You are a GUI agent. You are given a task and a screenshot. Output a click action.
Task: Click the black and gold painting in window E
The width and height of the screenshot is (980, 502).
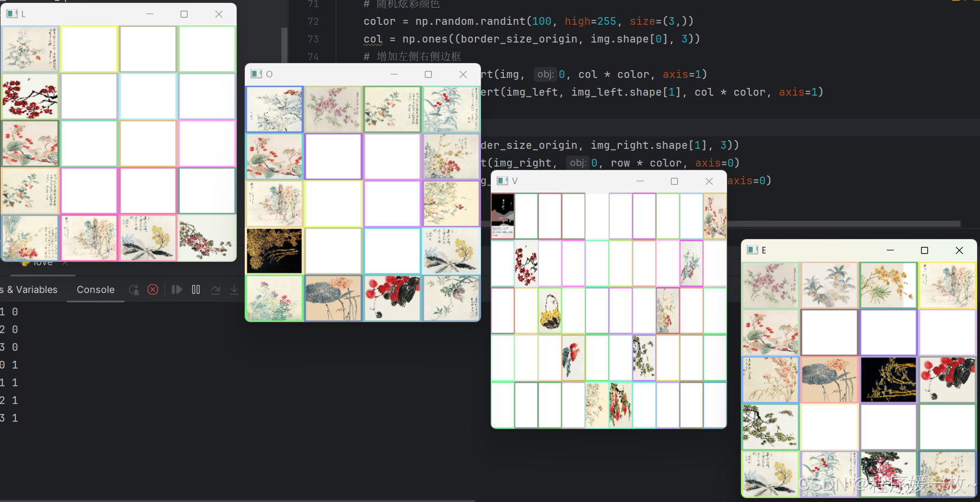(x=888, y=380)
